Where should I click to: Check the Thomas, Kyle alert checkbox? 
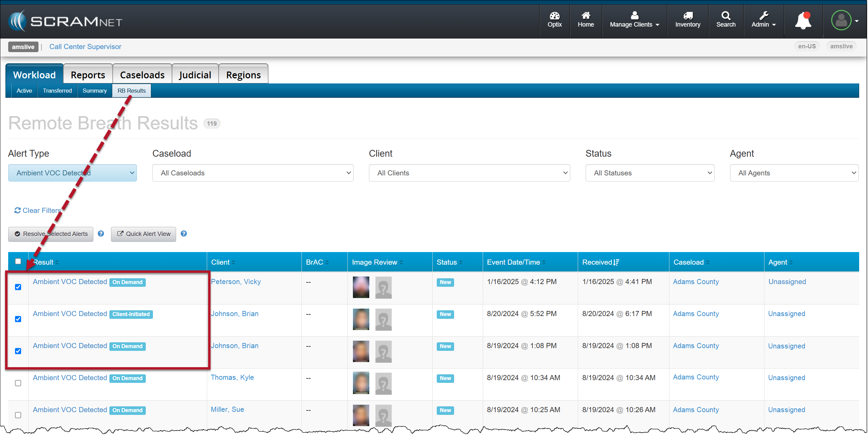(18, 383)
